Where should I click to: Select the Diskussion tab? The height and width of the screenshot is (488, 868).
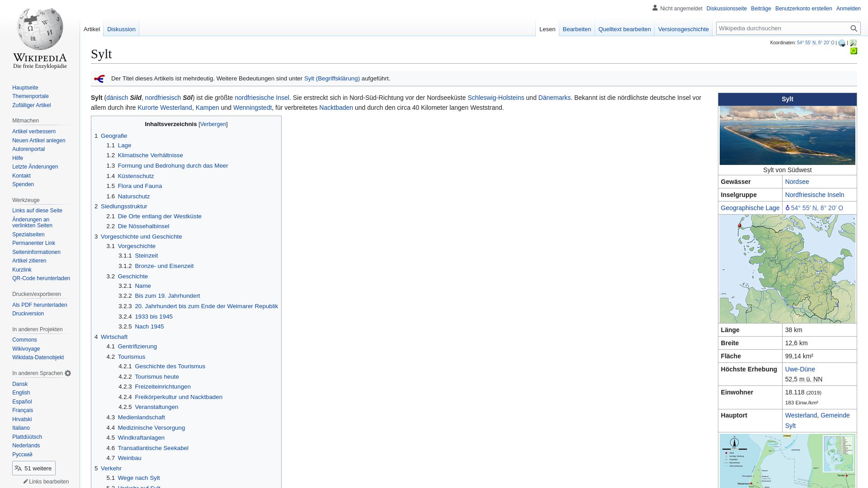121,29
